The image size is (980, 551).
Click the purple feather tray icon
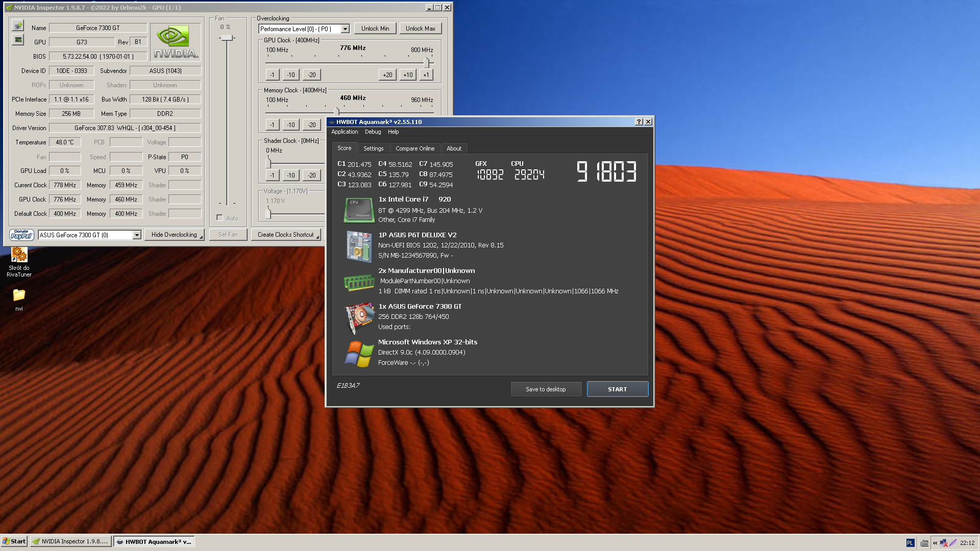953,543
